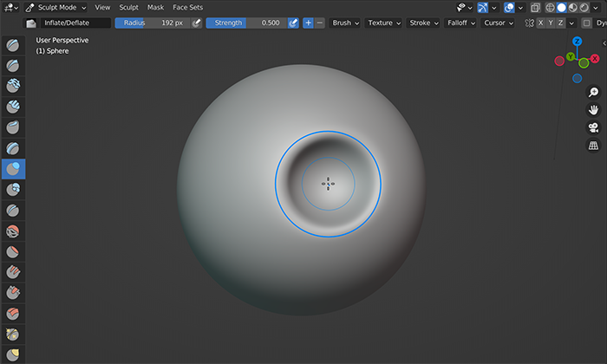
Task: Click the zoom magnifier viewport icon
Action: click(x=593, y=92)
